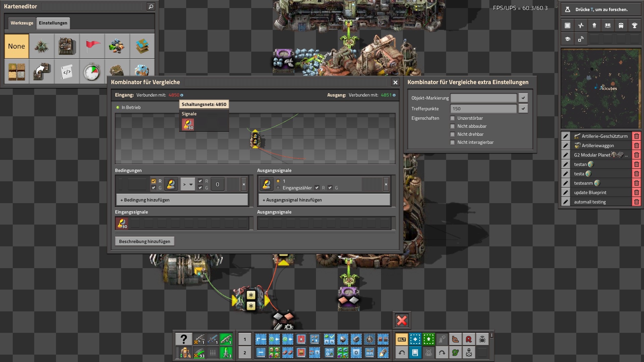Viewport: 644px width, 362px height.
Task: Select the tile layers tool
Action: (142, 46)
